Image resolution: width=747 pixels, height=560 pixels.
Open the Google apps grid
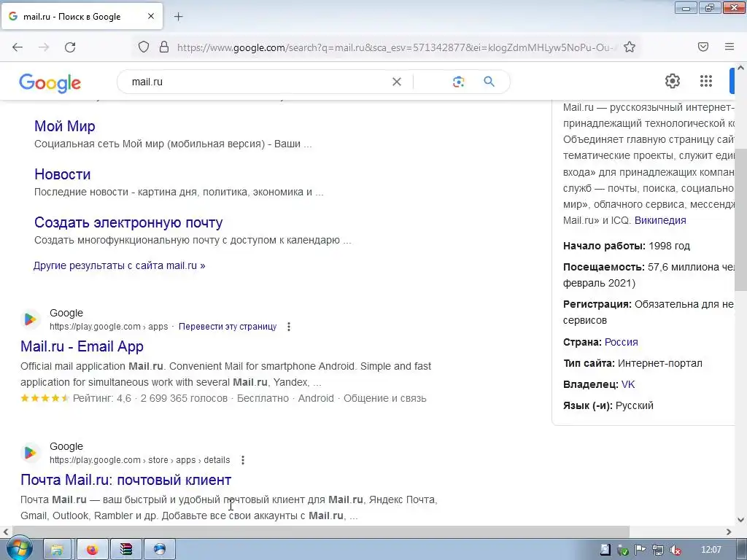(x=706, y=81)
